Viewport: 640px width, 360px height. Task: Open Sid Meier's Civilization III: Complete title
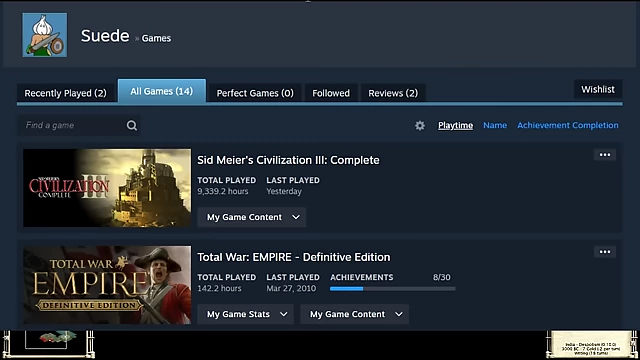coord(288,160)
